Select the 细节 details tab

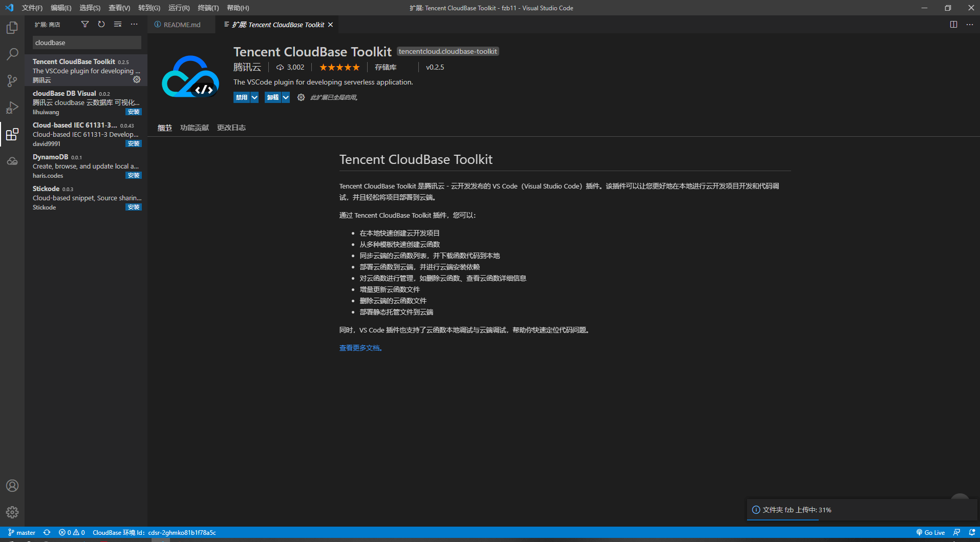[165, 128]
